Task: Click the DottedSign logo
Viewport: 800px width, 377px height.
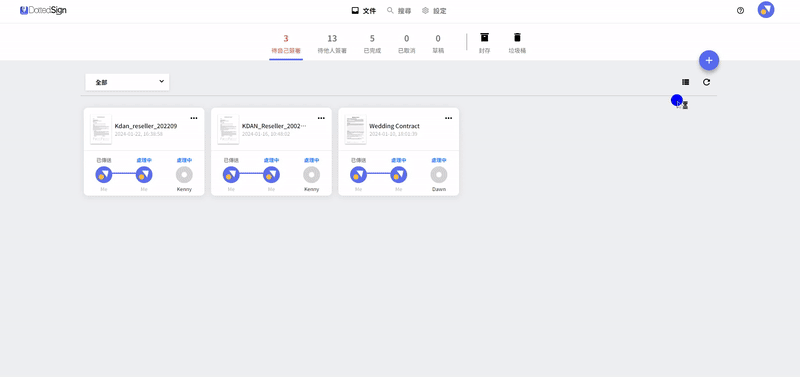Action: pos(43,10)
